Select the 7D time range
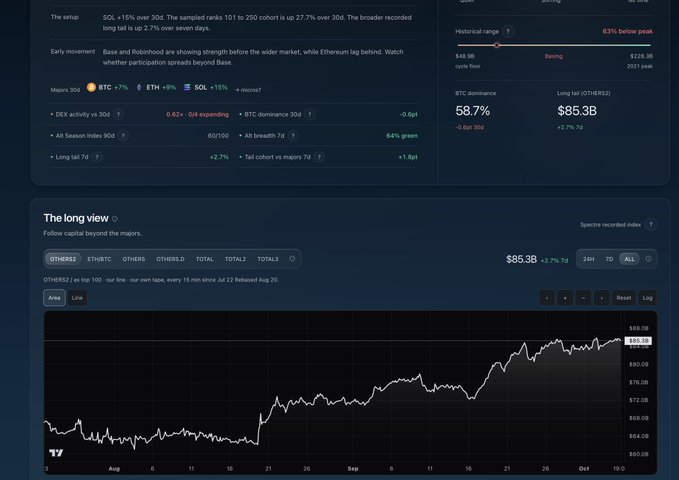Image resolution: width=679 pixels, height=480 pixels. click(x=609, y=259)
